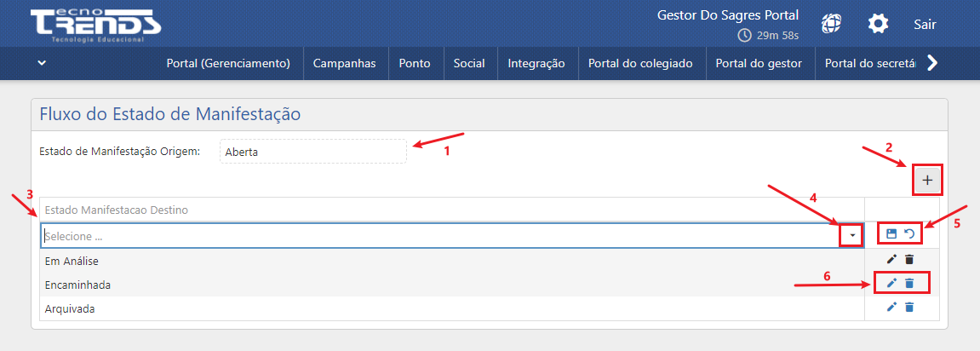980x351 pixels.
Task: Open the settings gear in header
Action: click(878, 24)
